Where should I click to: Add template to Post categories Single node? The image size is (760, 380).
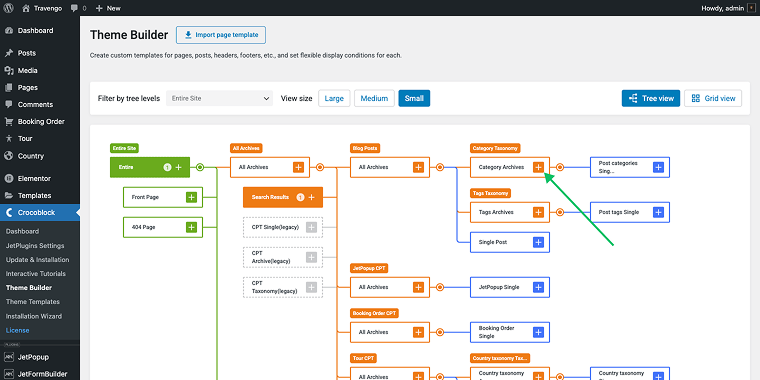pos(658,167)
